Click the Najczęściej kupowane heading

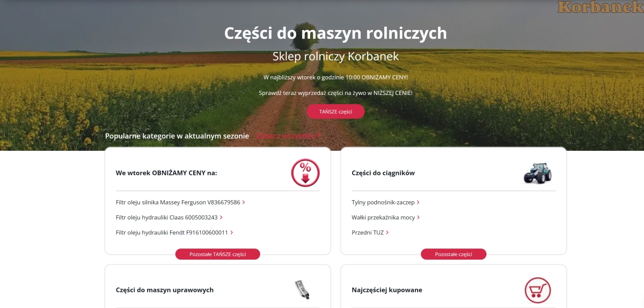coord(387,290)
